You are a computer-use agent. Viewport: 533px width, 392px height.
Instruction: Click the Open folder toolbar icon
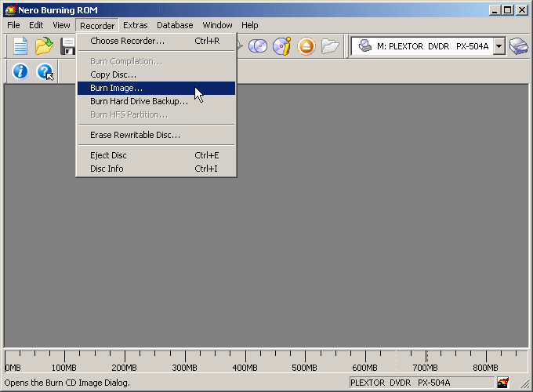pos(44,46)
